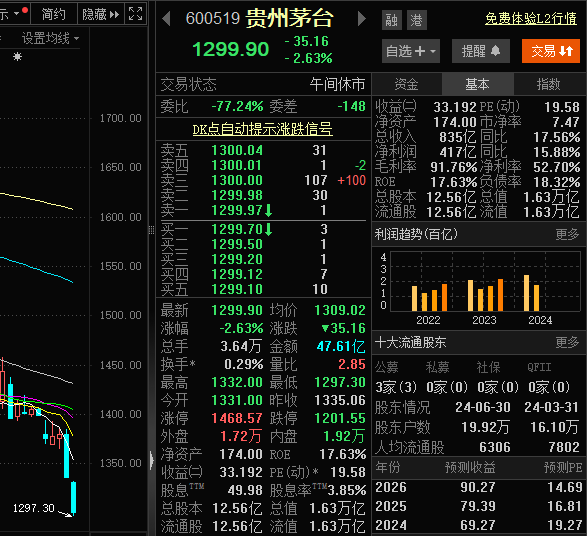Image resolution: width=587 pixels, height=536 pixels.
Task: Click the 涨停 price 1468.57
Action: 237,418
